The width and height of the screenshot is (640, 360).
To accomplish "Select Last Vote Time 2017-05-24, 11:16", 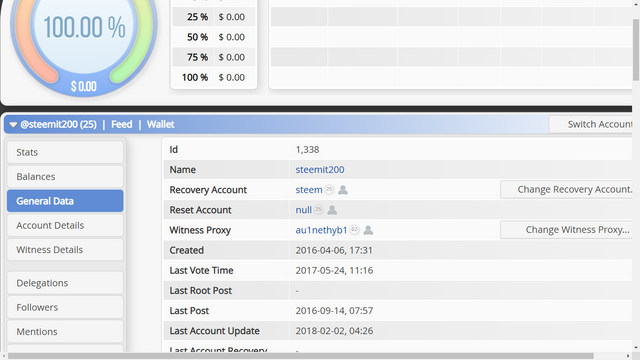I will (x=334, y=271).
